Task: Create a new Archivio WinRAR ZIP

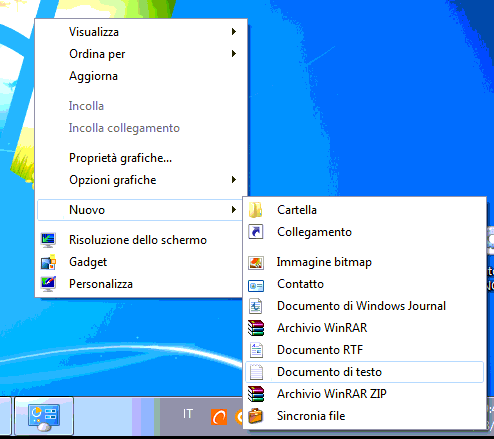Action: (332, 394)
